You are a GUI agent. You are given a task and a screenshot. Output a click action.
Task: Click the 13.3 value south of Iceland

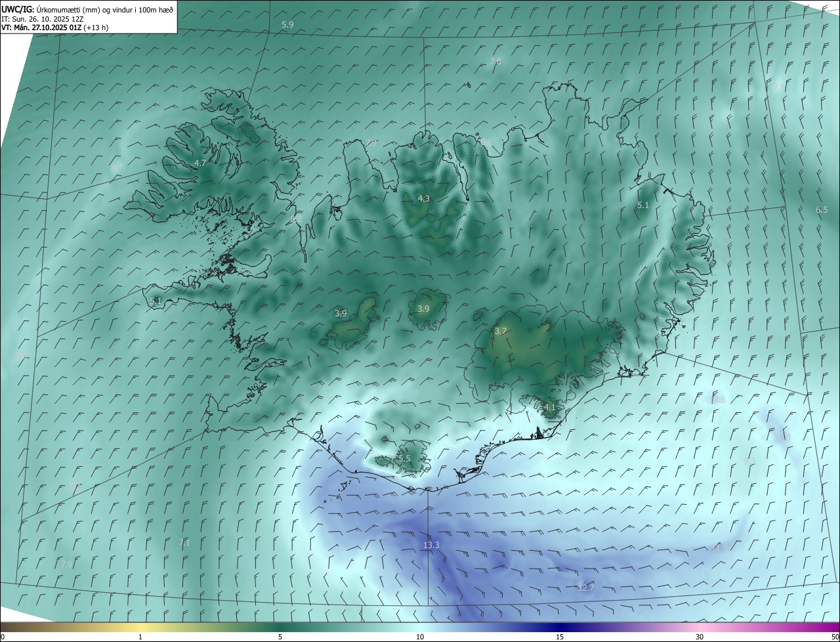coord(431,545)
